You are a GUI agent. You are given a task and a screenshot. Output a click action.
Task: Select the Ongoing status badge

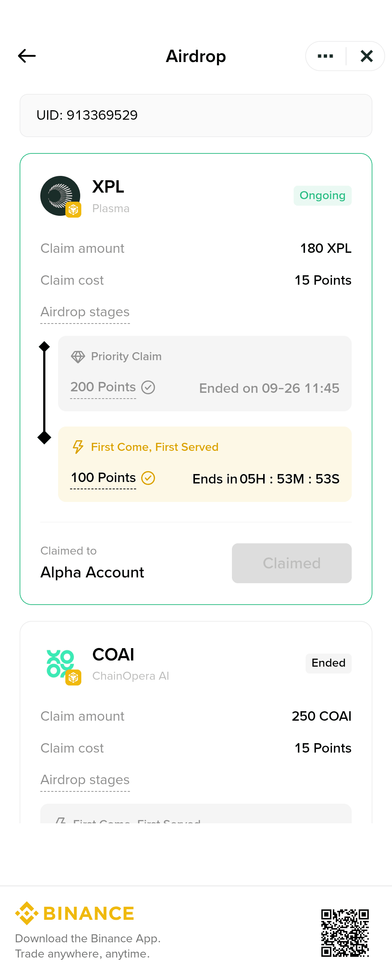click(322, 195)
